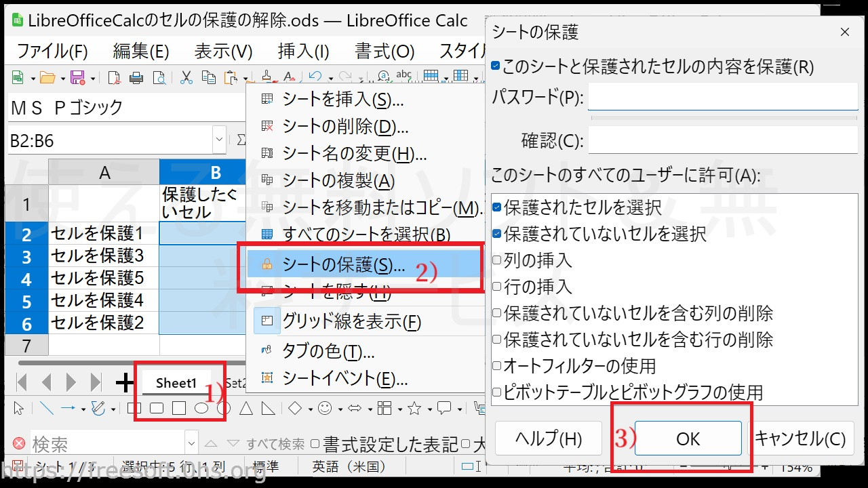Image resolution: width=868 pixels, height=488 pixels.
Task: Click the Copy icon in toolbar
Action: click(209, 77)
